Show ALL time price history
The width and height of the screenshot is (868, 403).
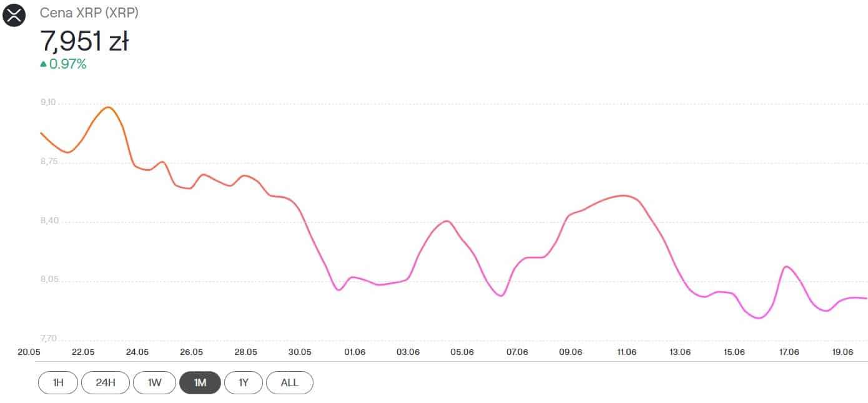[289, 382]
